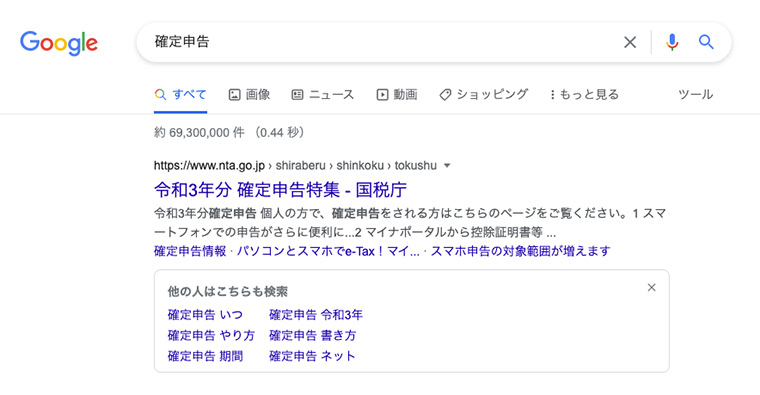
Task: Search for 確定申告 令和3年
Action: [316, 315]
